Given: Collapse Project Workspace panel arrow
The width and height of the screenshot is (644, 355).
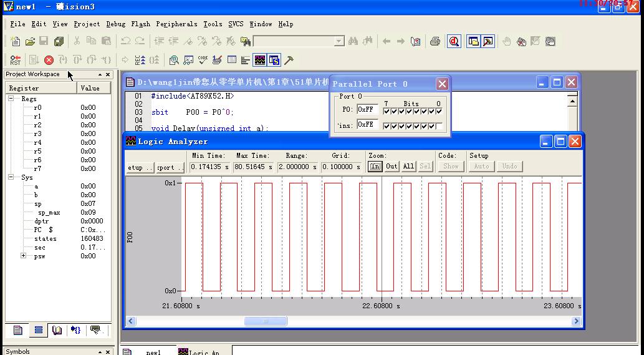Looking at the screenshot, I should tap(100, 74).
